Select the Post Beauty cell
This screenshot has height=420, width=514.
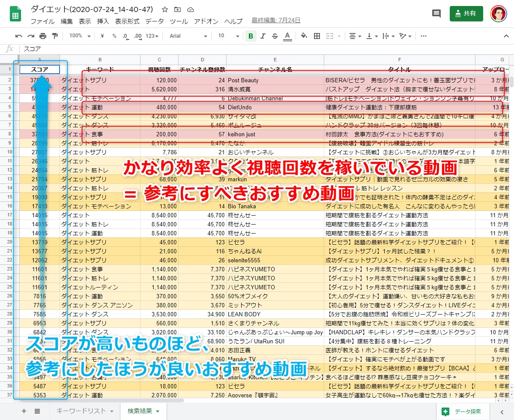275,80
